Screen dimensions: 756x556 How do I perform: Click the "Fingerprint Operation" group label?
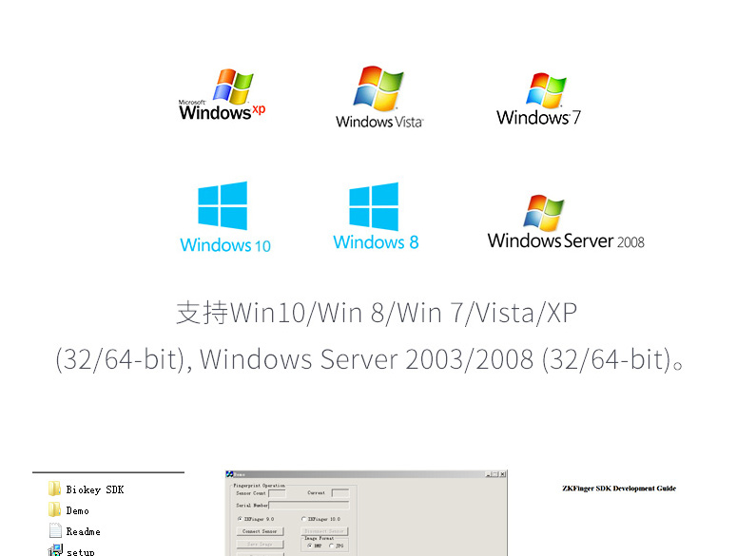(260, 486)
